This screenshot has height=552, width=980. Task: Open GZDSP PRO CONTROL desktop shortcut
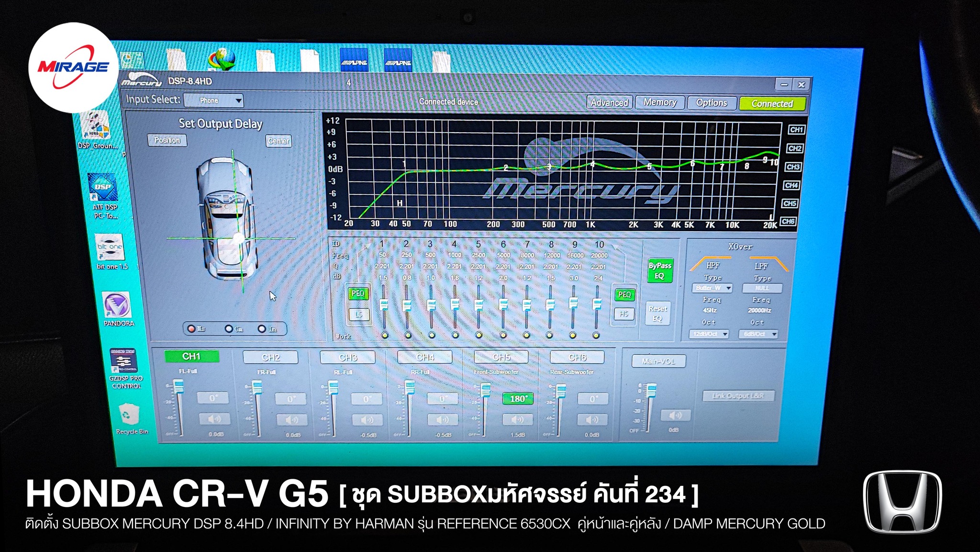tap(124, 369)
